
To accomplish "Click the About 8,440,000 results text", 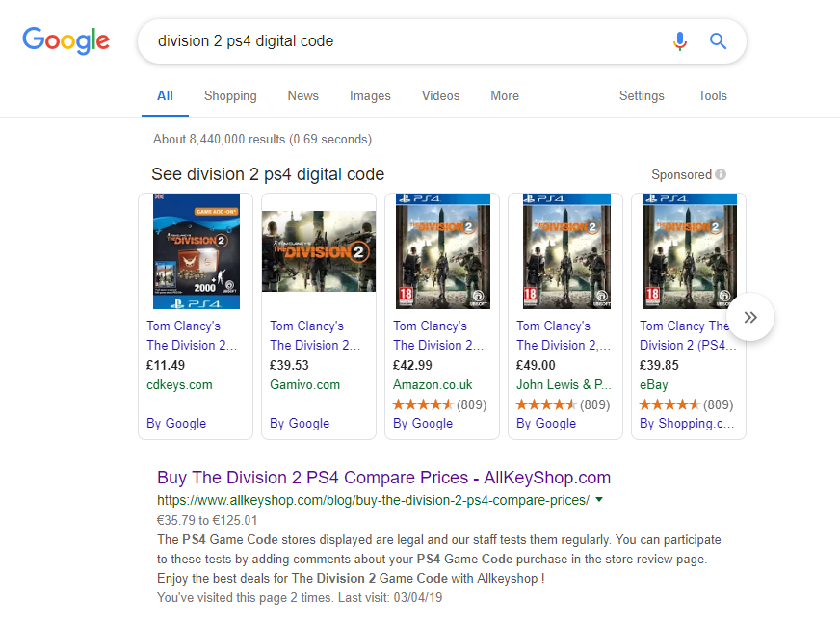I will coord(262,140).
